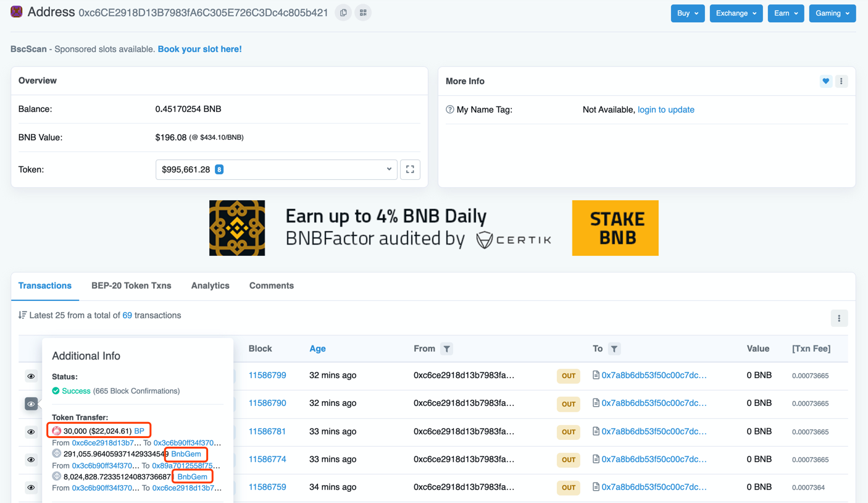Open block 11586759
The width and height of the screenshot is (868, 503).
coord(267,487)
